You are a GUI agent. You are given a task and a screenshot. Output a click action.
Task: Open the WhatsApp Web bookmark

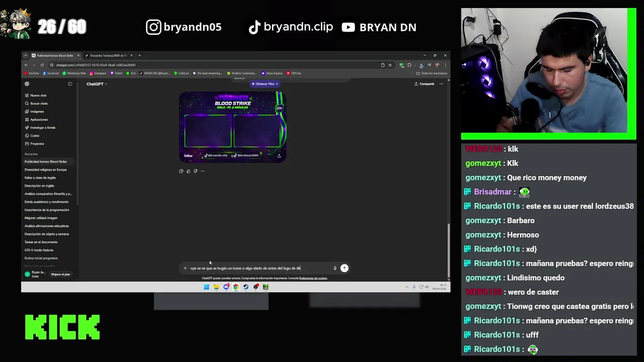pyautogui.click(x=74, y=73)
